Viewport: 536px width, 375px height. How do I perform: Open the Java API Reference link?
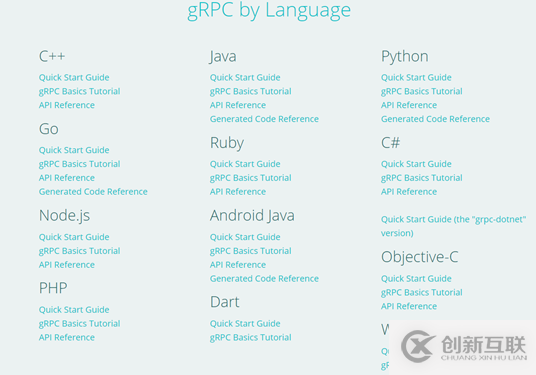tap(238, 105)
